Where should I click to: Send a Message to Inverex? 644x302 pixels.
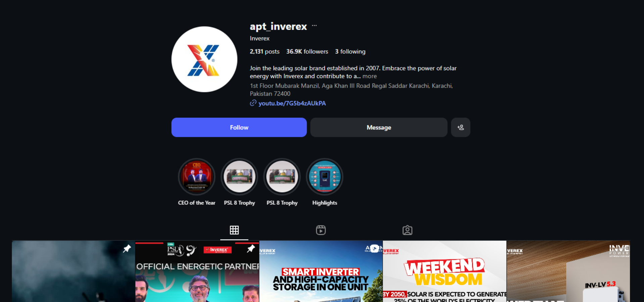pos(379,128)
